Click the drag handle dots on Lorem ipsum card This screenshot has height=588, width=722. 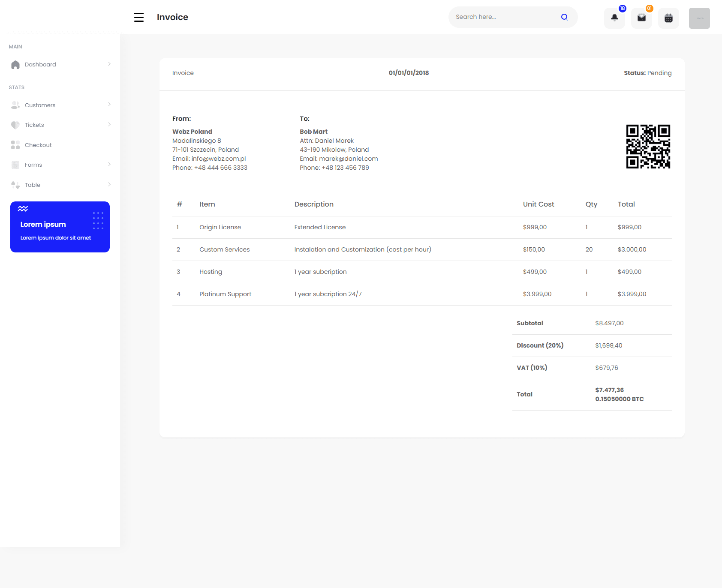pos(99,220)
